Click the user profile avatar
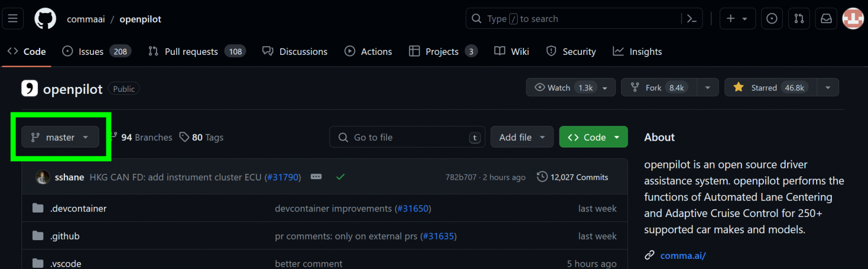The width and height of the screenshot is (868, 269). pyautogui.click(x=853, y=19)
